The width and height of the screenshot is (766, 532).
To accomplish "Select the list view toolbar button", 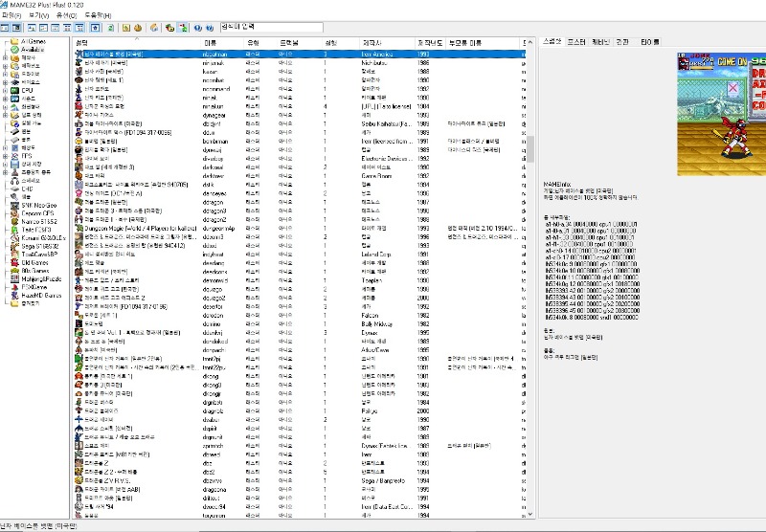I will click(x=56, y=28).
